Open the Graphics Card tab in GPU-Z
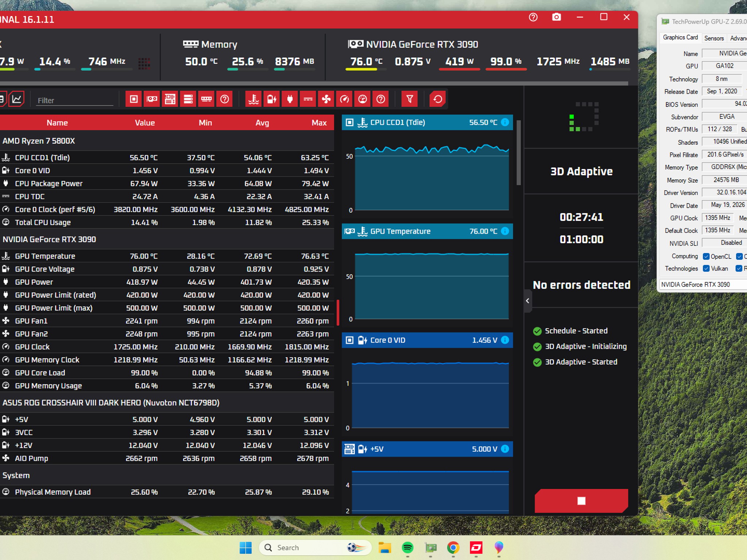The image size is (747, 560). pyautogui.click(x=680, y=38)
